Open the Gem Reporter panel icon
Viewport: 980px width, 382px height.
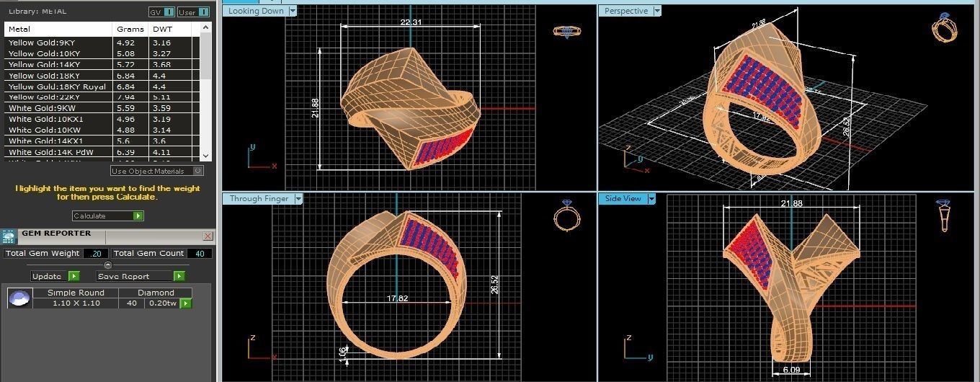click(9, 236)
